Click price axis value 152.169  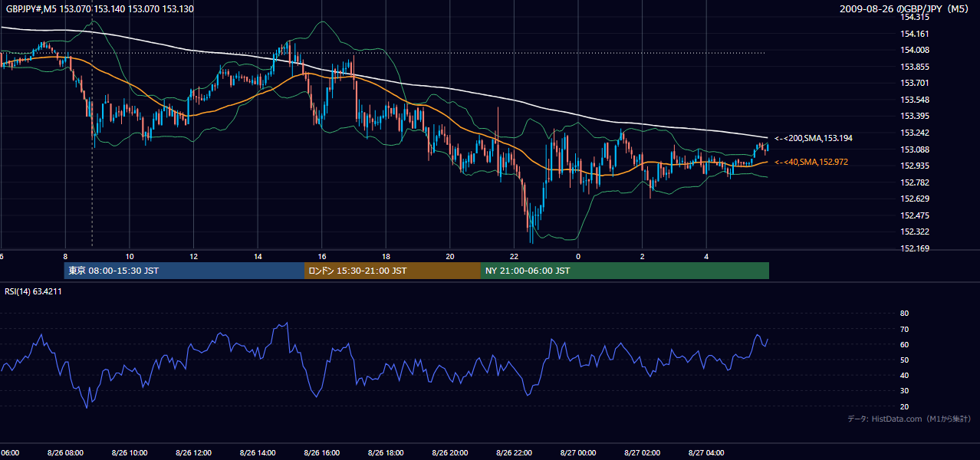click(x=914, y=248)
